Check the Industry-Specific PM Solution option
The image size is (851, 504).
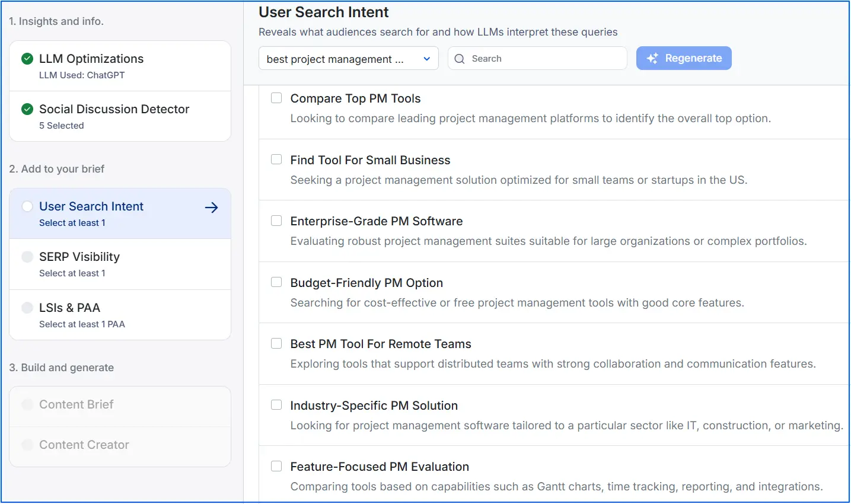276,404
